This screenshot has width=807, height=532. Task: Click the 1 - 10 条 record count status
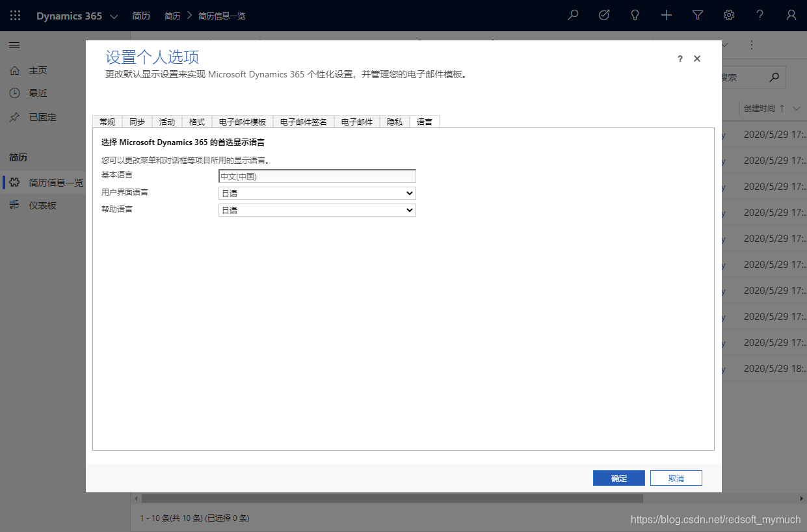194,518
